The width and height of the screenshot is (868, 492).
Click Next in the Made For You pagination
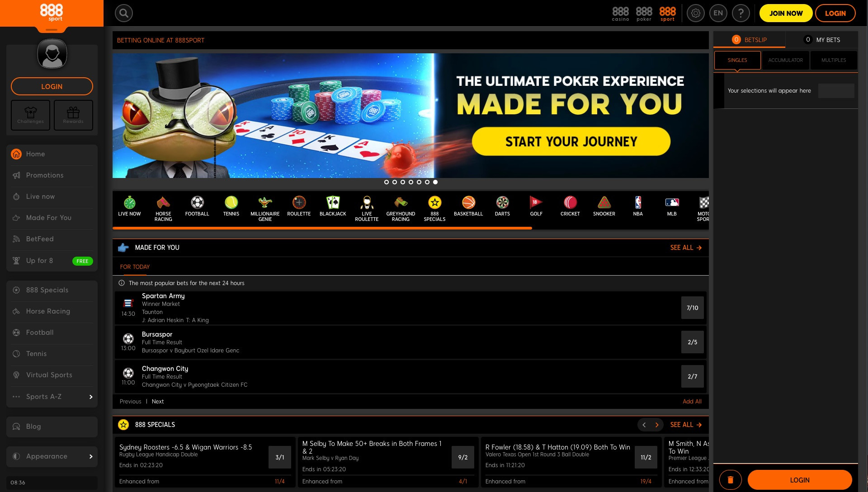[157, 401]
